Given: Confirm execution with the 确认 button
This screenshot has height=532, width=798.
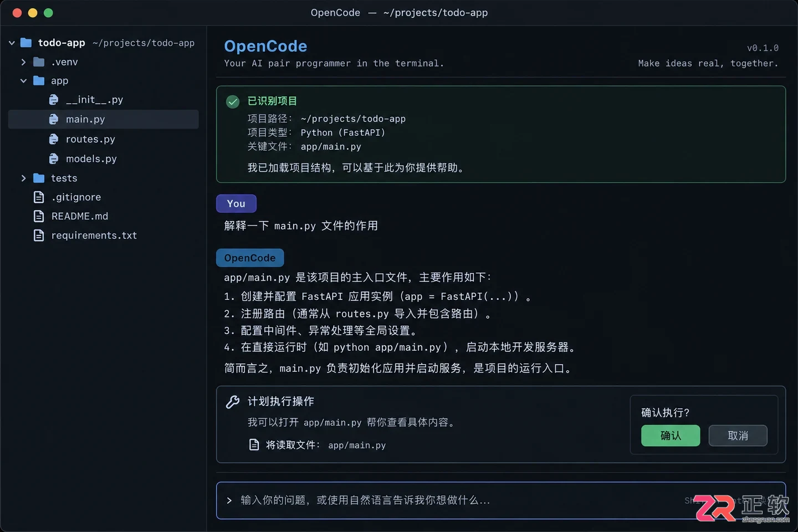Looking at the screenshot, I should [x=671, y=436].
